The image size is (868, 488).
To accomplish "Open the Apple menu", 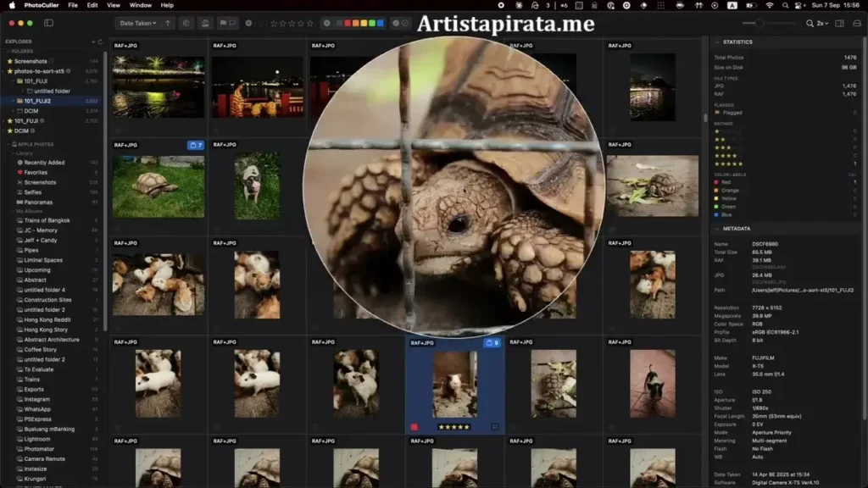I will coord(12,5).
